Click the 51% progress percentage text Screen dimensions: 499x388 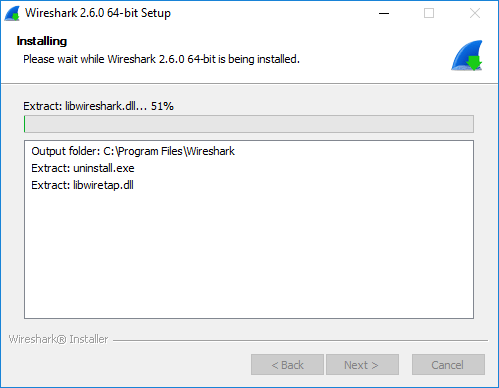(x=162, y=106)
